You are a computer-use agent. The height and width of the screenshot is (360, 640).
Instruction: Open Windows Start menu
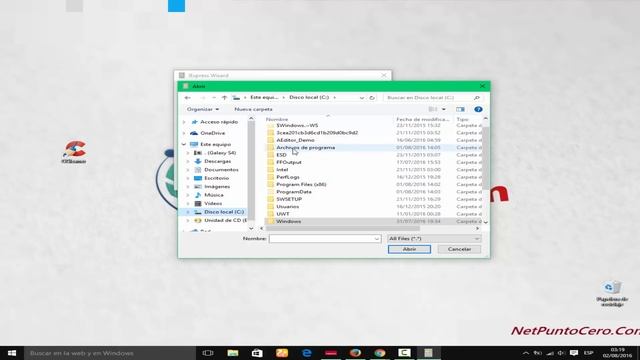12,353
